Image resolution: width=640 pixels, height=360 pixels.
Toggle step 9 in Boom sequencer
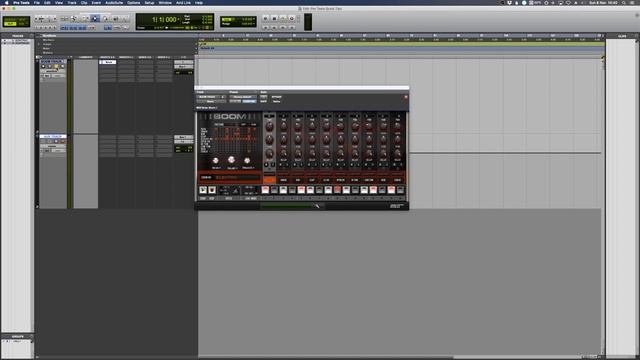(x=337, y=190)
